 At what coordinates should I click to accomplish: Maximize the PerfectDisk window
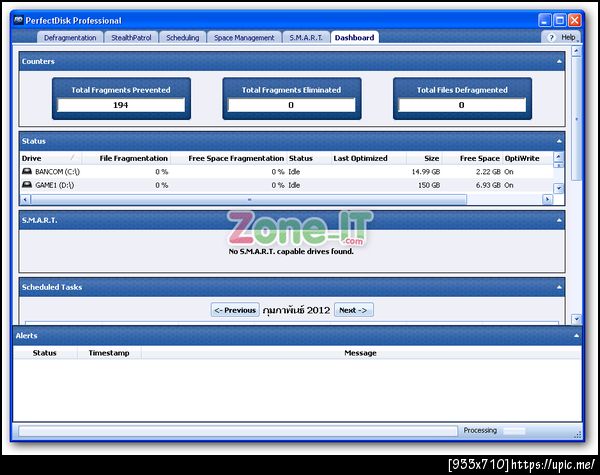click(x=560, y=20)
